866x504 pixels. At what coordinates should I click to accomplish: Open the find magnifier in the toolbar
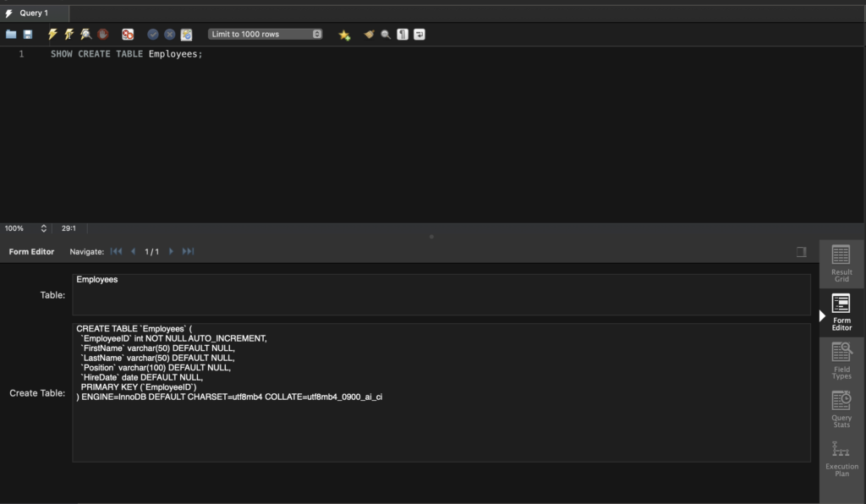coord(386,35)
